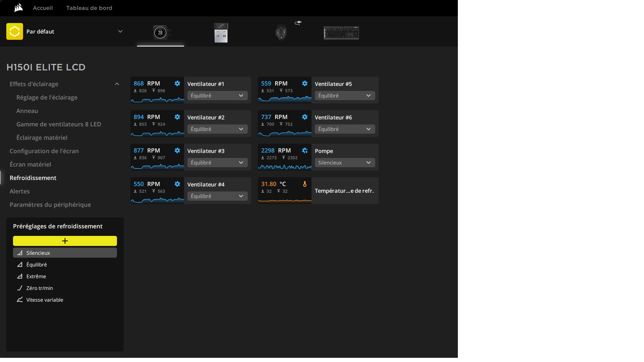This screenshot has height=362, width=644.
Task: Select the Équilibré cooling preset
Action: pos(65,264)
